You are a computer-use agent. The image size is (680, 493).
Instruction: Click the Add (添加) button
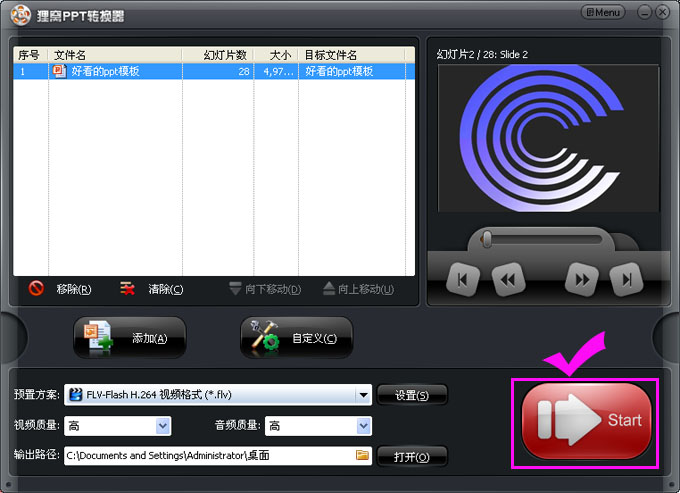point(130,338)
